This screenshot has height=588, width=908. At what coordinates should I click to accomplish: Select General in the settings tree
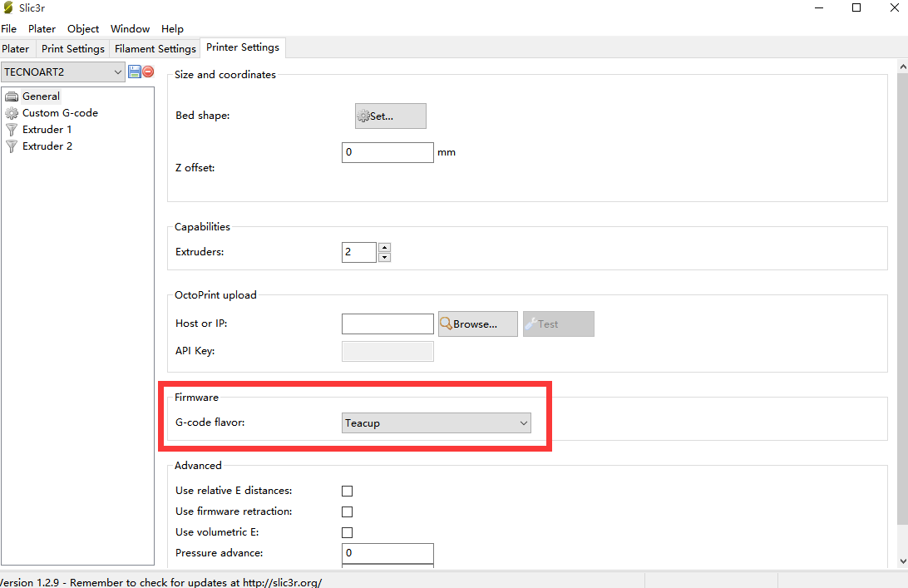[x=41, y=96]
